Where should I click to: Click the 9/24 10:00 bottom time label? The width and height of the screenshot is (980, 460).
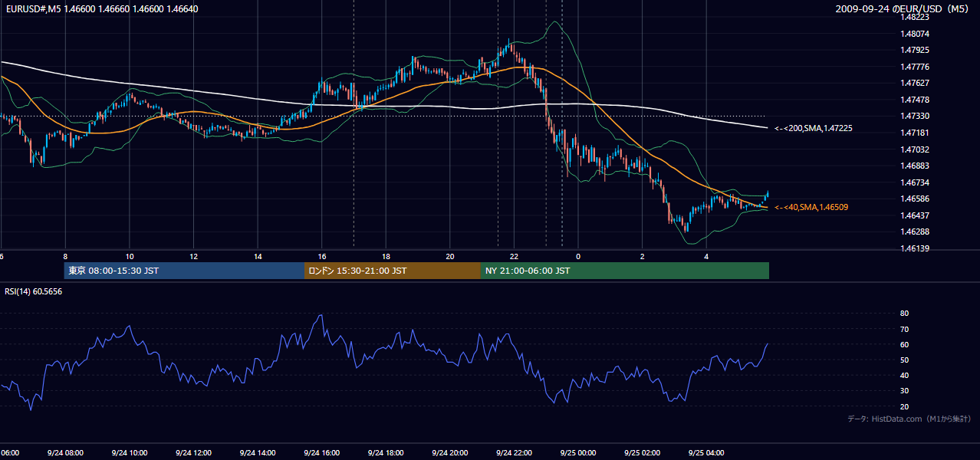tap(130, 453)
